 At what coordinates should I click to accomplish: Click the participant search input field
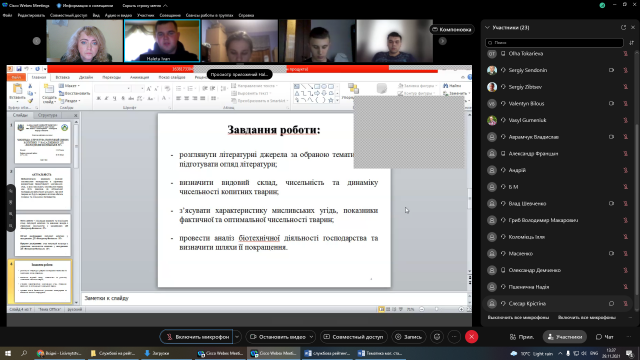point(554,42)
